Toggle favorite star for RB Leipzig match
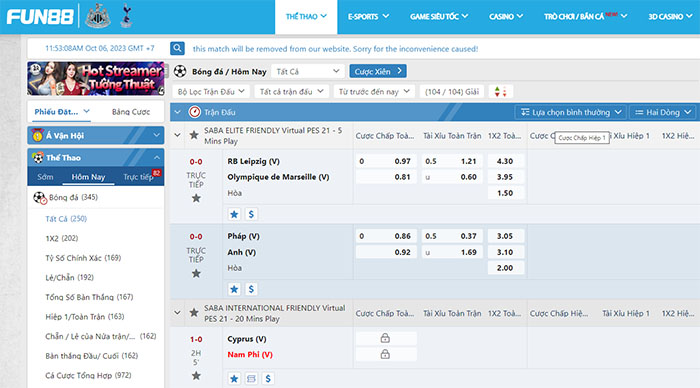The image size is (700, 388). (x=196, y=198)
